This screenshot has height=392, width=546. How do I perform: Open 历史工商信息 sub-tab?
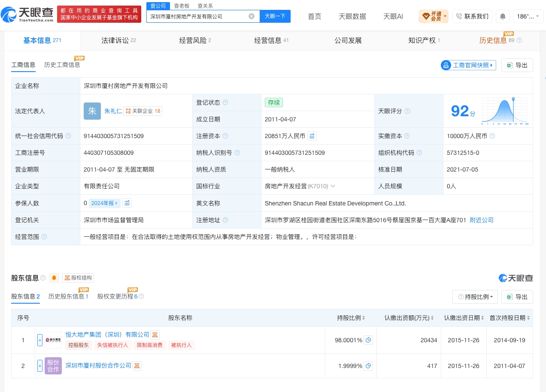coord(62,65)
